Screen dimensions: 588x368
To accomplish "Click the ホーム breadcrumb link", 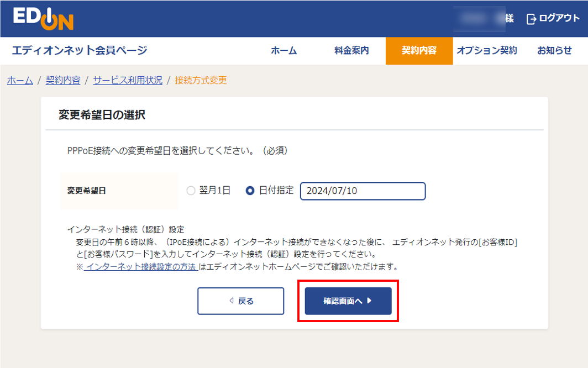I will (19, 80).
